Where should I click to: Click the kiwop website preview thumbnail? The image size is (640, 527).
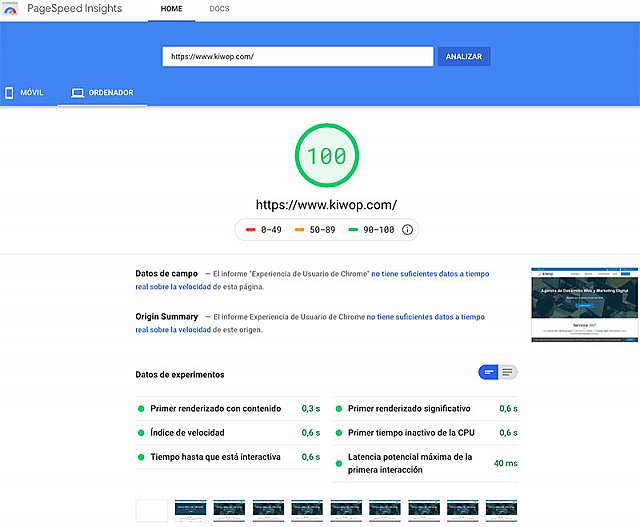[585, 305]
